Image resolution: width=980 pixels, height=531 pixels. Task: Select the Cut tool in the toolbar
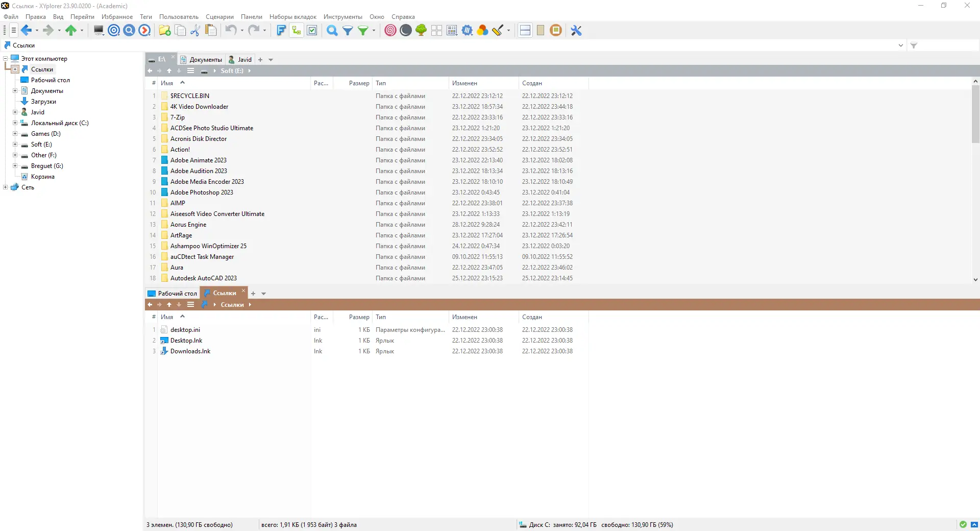click(195, 30)
